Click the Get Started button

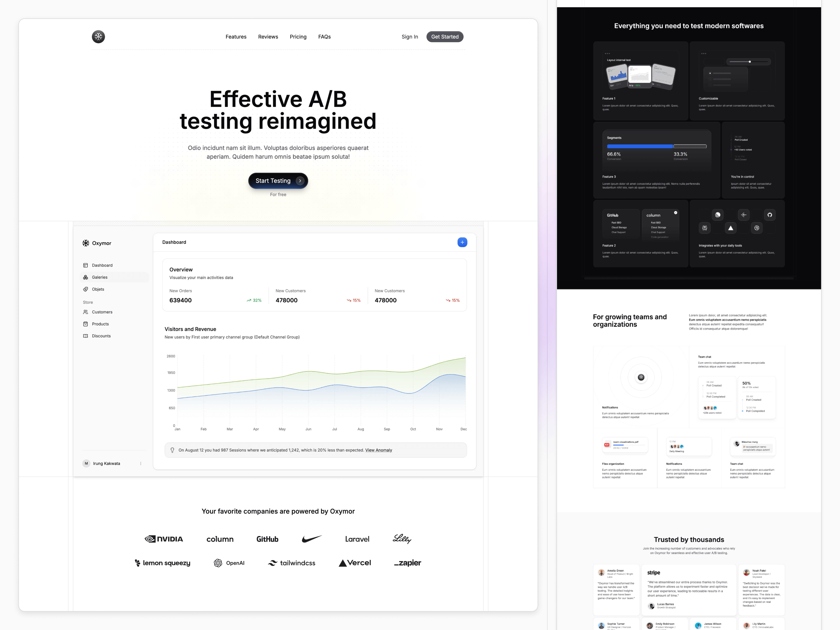[x=444, y=36]
